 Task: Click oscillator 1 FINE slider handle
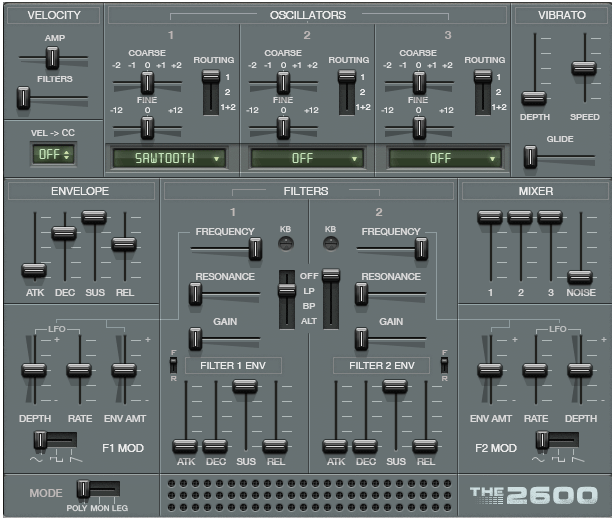click(147, 128)
